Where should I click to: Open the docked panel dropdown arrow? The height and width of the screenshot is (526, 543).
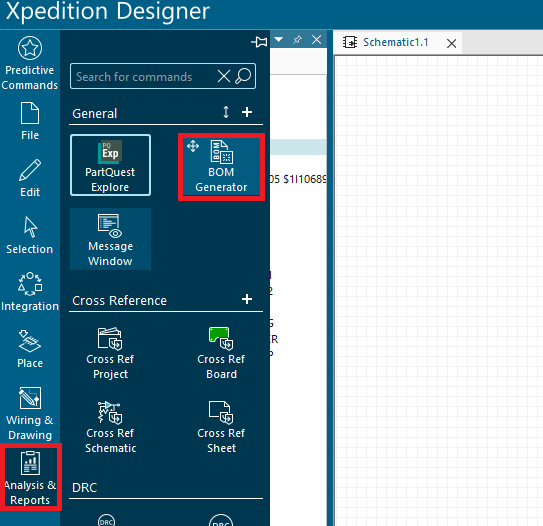pos(278,39)
